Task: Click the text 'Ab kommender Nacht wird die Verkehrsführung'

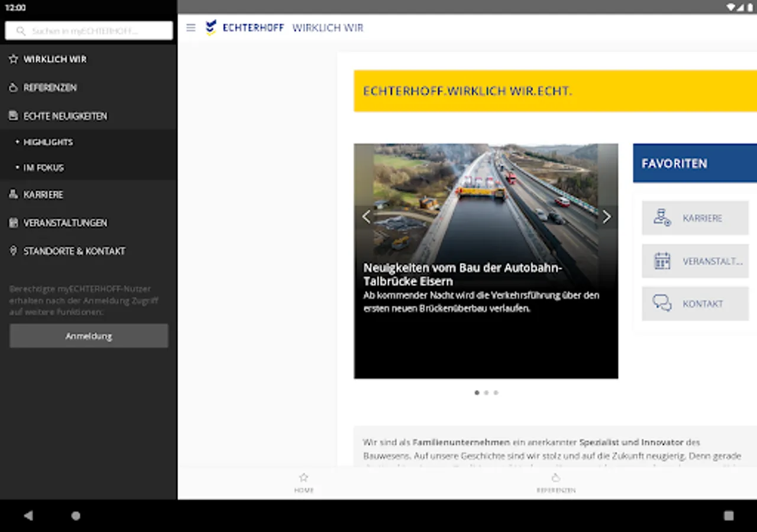Action: point(481,301)
